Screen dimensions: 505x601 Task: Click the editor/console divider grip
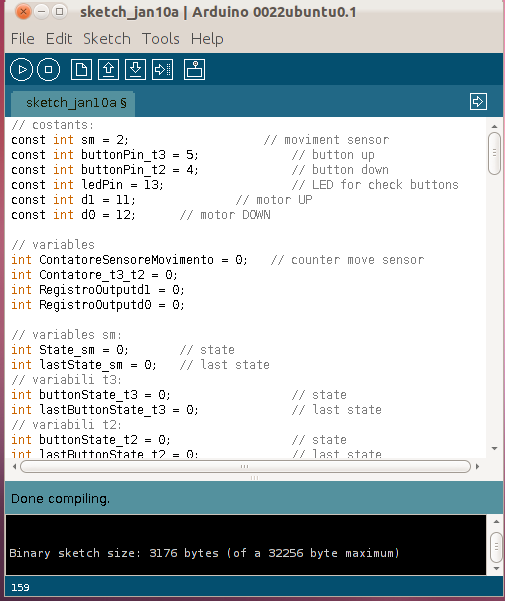tap(254, 478)
